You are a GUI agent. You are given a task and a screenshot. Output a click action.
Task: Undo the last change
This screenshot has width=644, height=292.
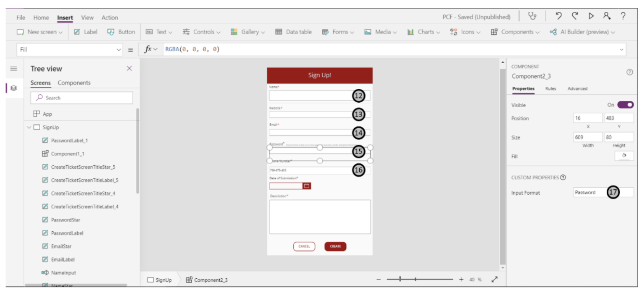tap(558, 17)
